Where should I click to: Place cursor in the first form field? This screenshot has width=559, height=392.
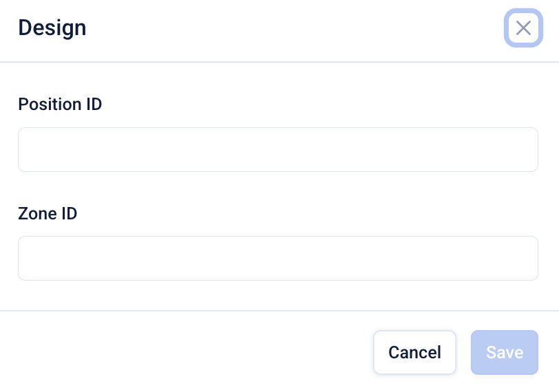[x=277, y=149]
